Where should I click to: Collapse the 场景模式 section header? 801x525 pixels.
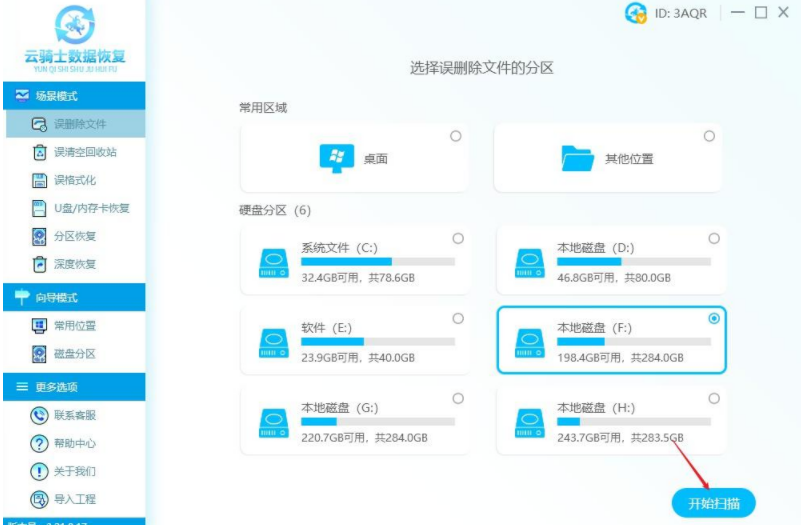[72, 96]
